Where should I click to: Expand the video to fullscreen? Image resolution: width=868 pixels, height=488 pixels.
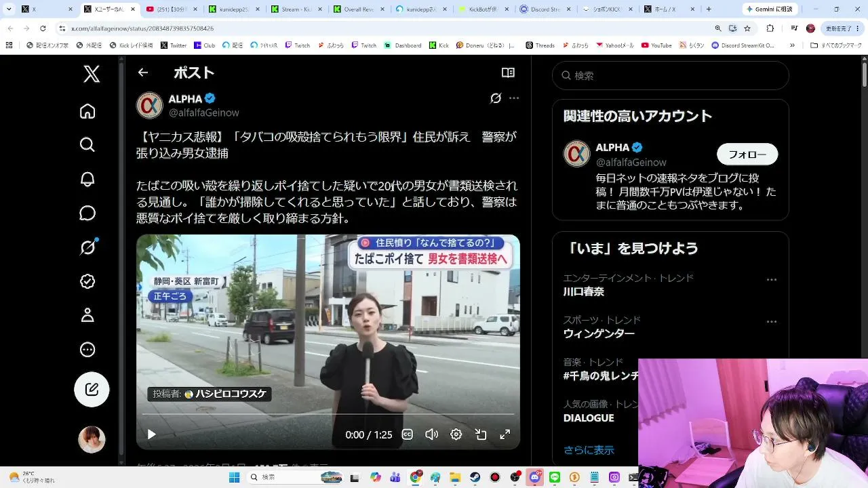tap(505, 434)
